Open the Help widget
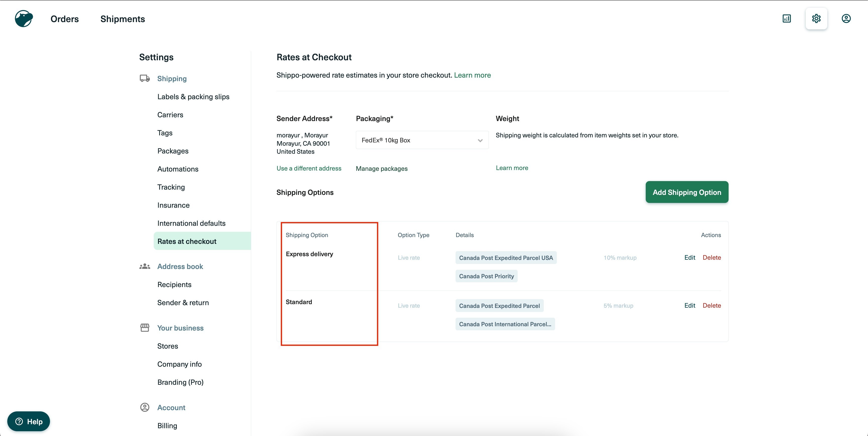 (x=29, y=421)
